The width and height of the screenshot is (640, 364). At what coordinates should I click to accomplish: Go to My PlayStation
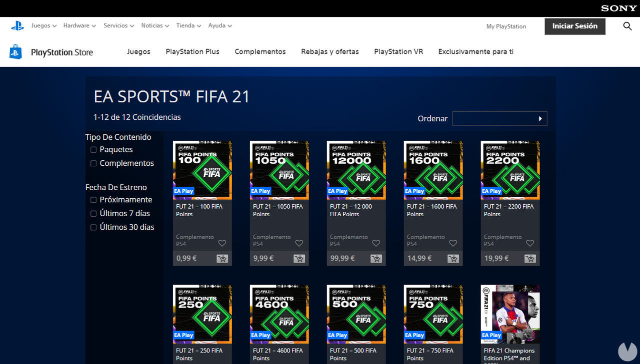pos(506,26)
